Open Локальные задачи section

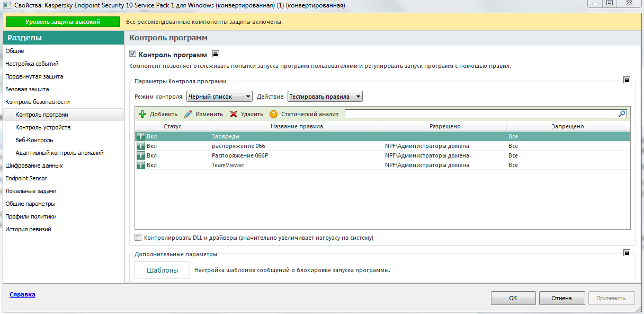pyautogui.click(x=31, y=191)
